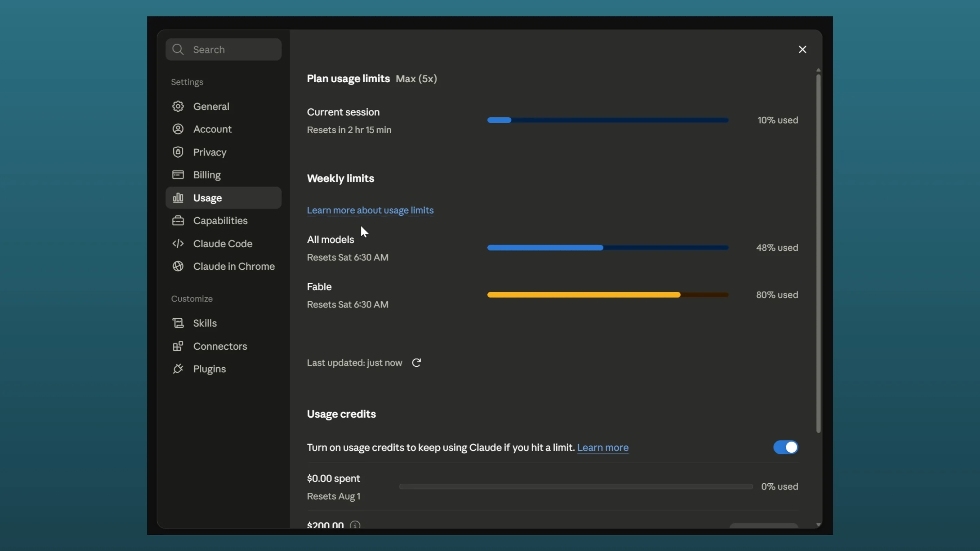Click the '10% used' value
The image size is (980, 551).
[x=778, y=120]
